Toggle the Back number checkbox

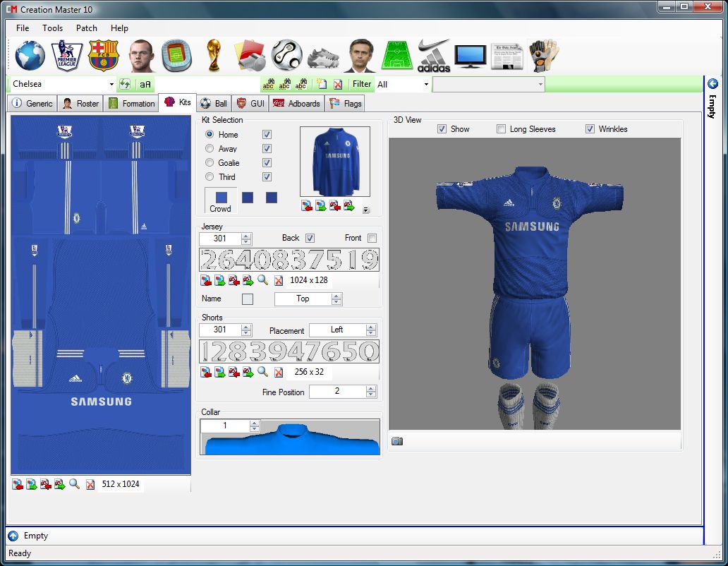click(x=310, y=239)
